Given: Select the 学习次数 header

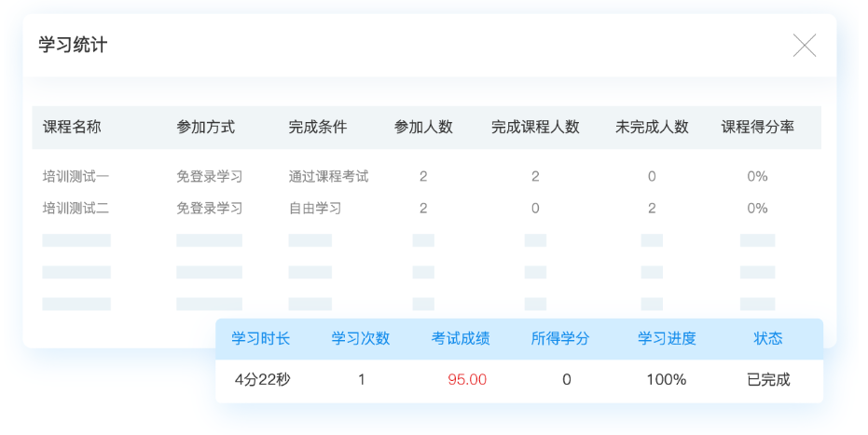Looking at the screenshot, I should coord(361,338).
